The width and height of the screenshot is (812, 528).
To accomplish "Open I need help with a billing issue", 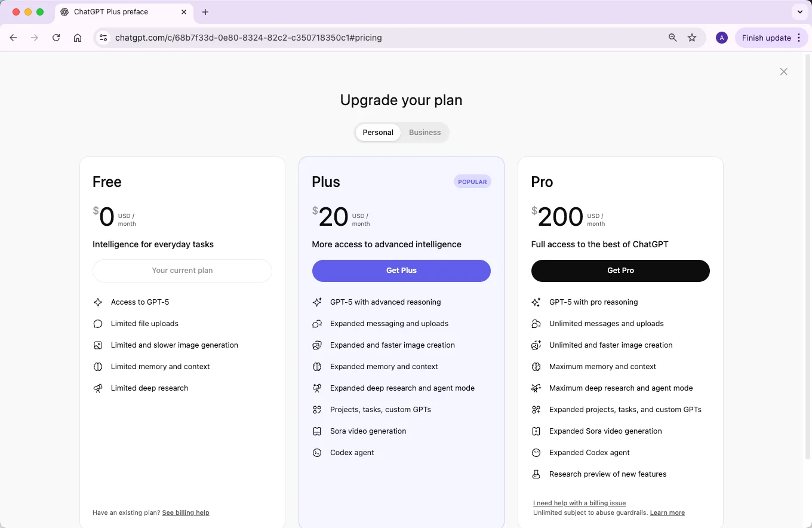I will [580, 503].
